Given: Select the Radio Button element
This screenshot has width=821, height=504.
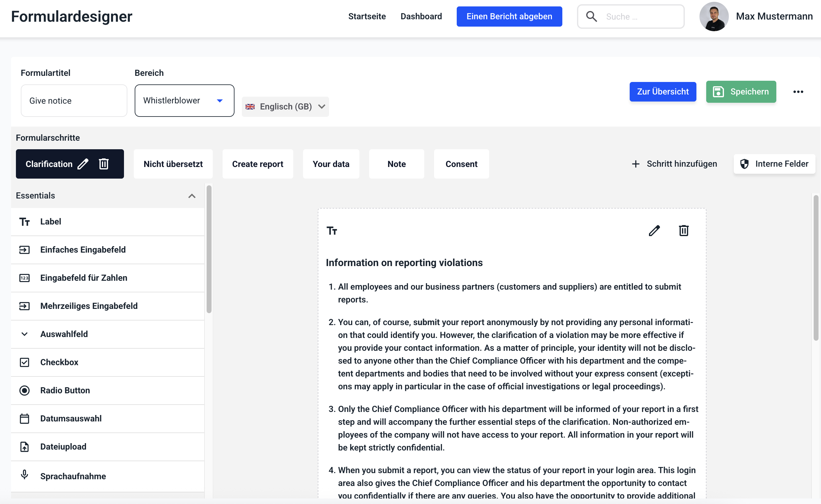Looking at the screenshot, I should (65, 390).
